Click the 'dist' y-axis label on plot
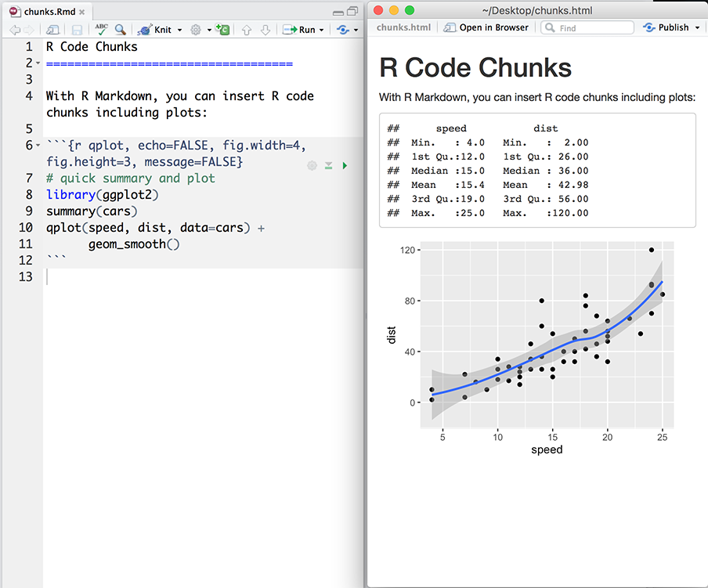Viewport: 708px width, 588px height. coord(392,335)
